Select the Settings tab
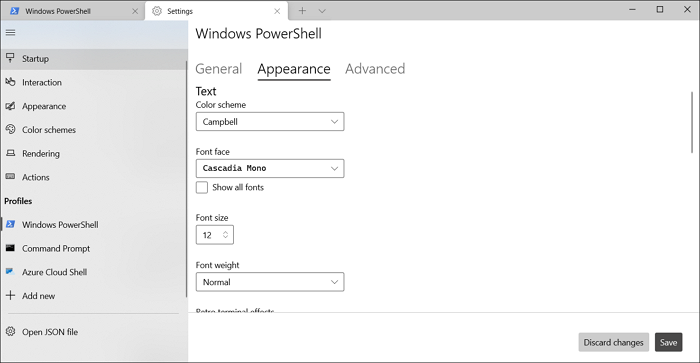The height and width of the screenshot is (363, 700). (217, 11)
